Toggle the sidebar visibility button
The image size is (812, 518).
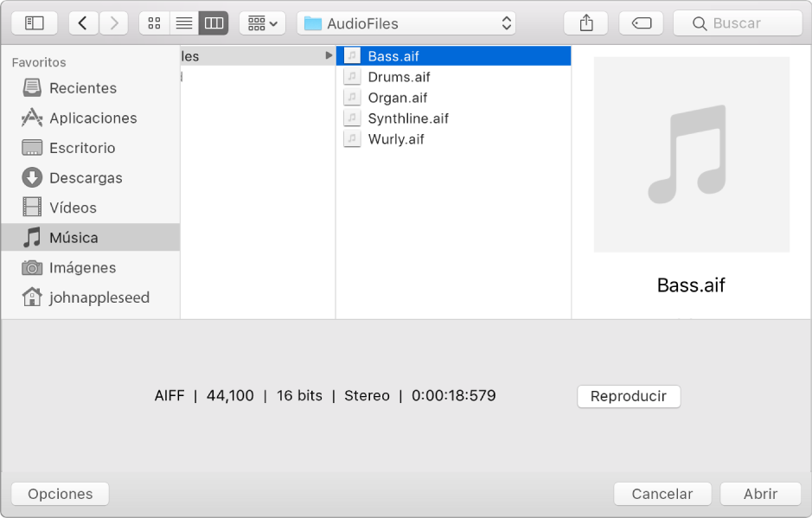tap(35, 23)
